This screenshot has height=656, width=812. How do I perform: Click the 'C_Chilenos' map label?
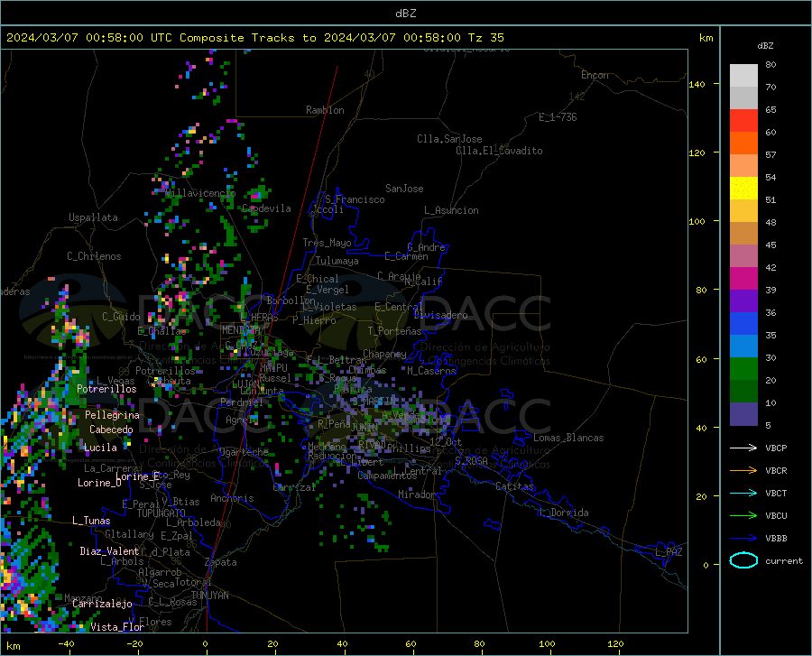pyautogui.click(x=94, y=256)
